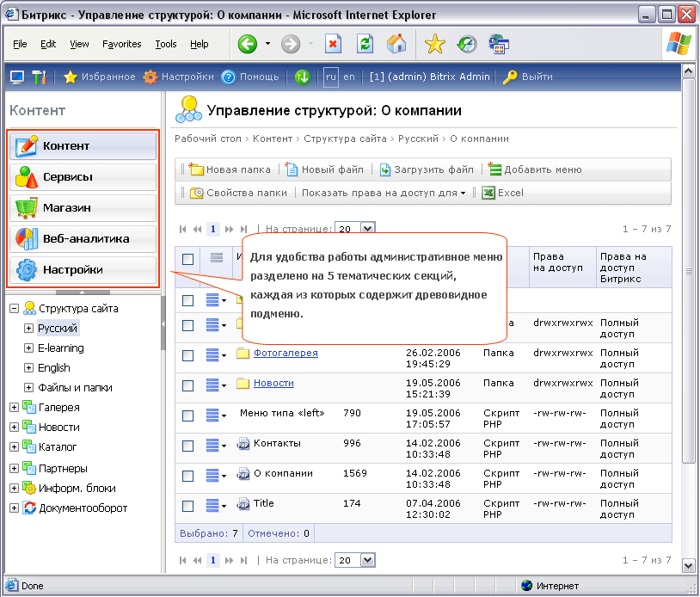This screenshot has height=597, width=700.
Task: Click the PHP file icon beside Контакты
Action: 243,444
